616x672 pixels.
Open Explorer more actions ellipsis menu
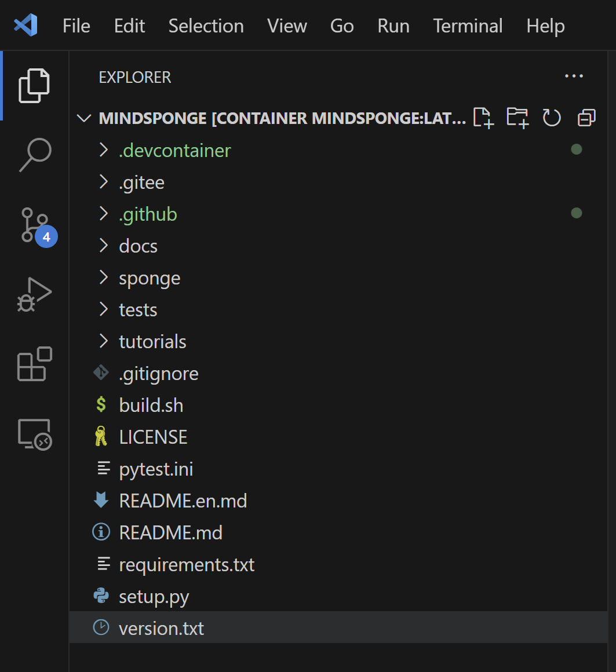tap(574, 76)
